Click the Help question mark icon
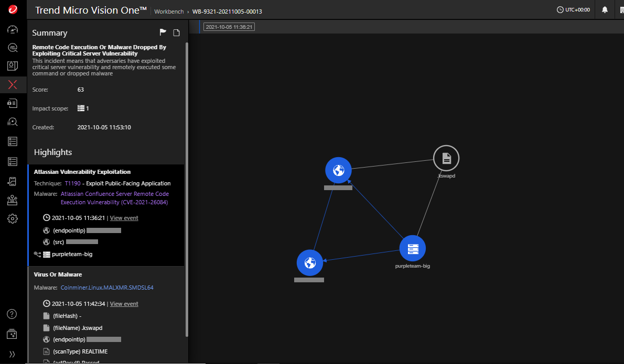 [12, 314]
